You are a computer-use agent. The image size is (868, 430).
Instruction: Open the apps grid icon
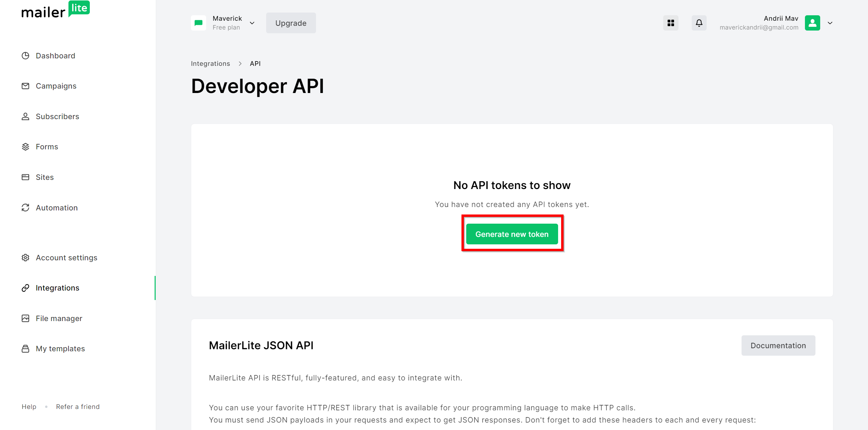[x=671, y=23]
